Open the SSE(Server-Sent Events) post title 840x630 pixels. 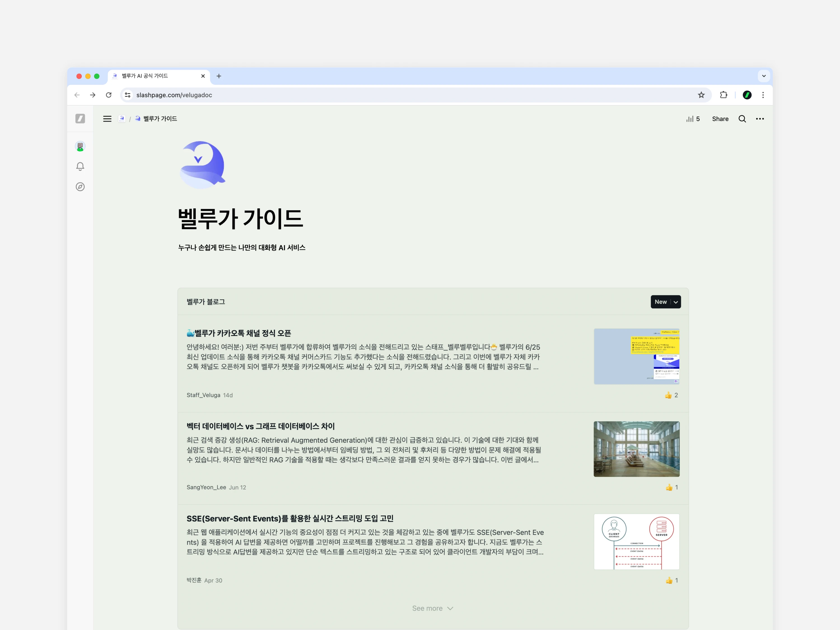click(x=290, y=518)
